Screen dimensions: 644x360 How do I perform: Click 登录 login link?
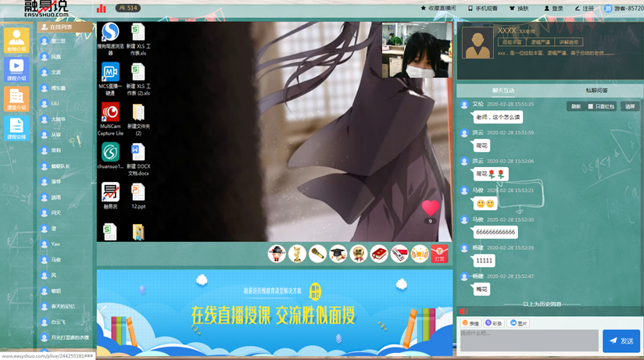click(x=553, y=9)
